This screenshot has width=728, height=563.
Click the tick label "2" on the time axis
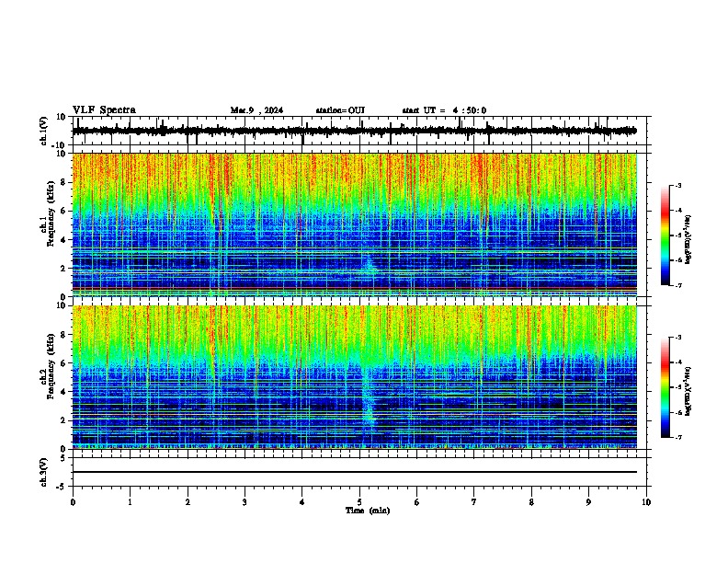188,502
